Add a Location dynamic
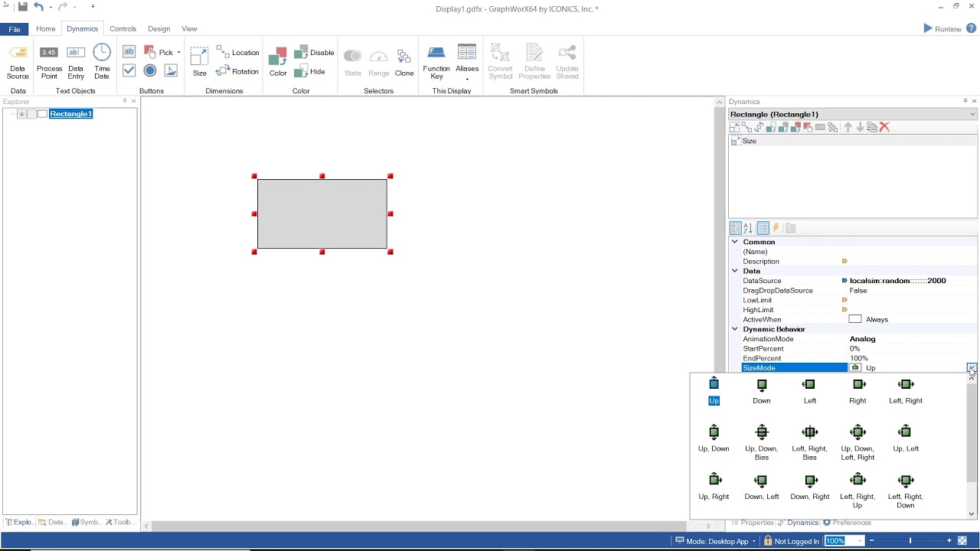The width and height of the screenshot is (980, 551). 238,52
